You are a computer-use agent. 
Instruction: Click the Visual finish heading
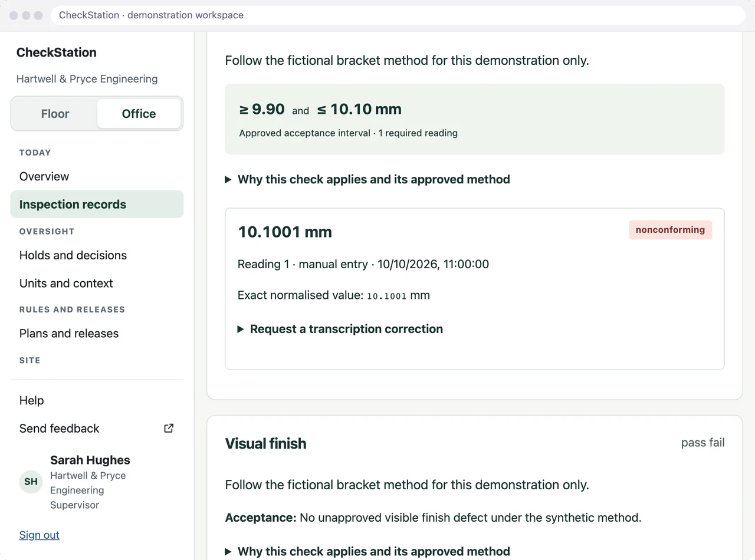pyautogui.click(x=265, y=444)
